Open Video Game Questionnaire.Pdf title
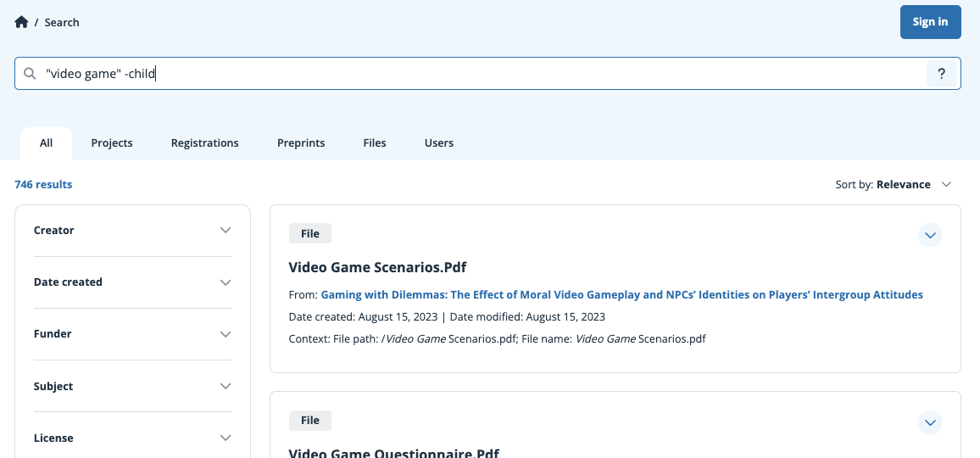This screenshot has height=458, width=980. [394, 455]
